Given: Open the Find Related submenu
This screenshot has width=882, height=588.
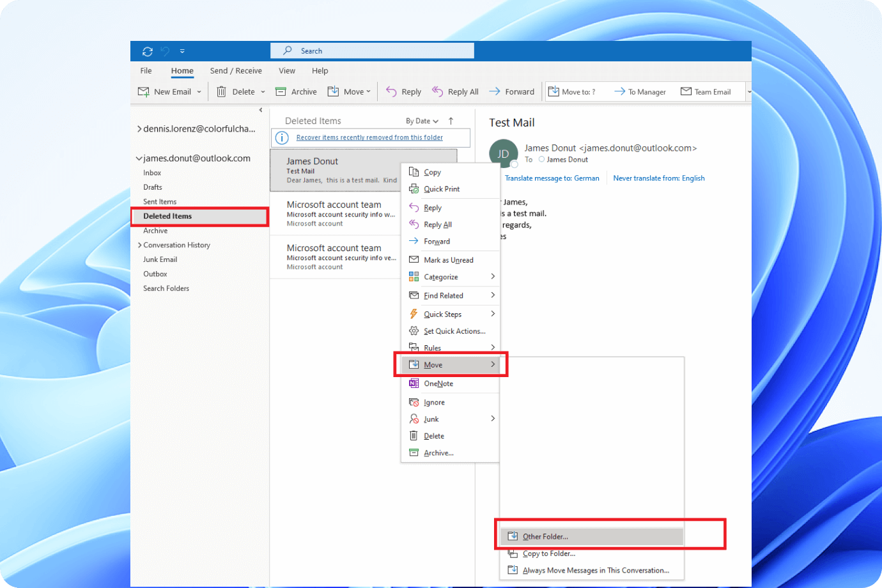Looking at the screenshot, I should (x=450, y=296).
